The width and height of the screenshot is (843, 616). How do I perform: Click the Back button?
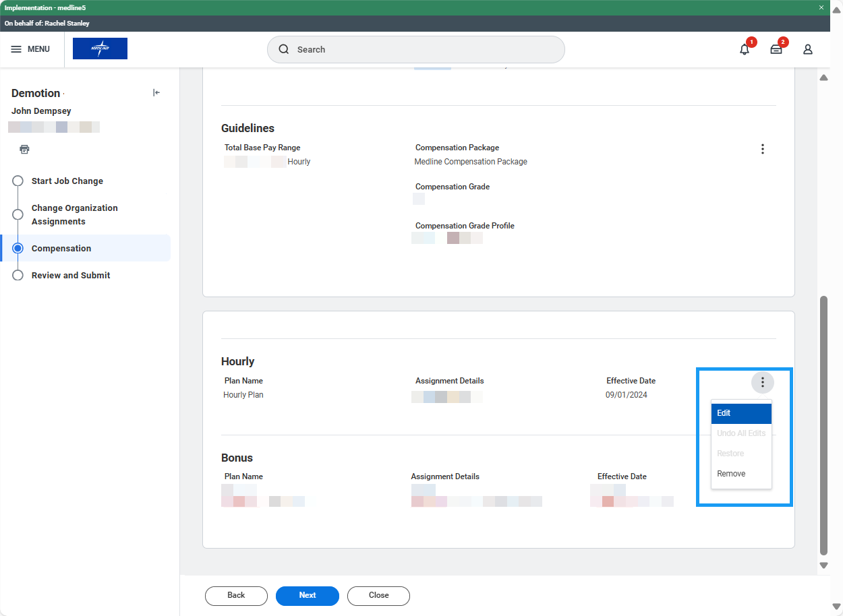236,595
